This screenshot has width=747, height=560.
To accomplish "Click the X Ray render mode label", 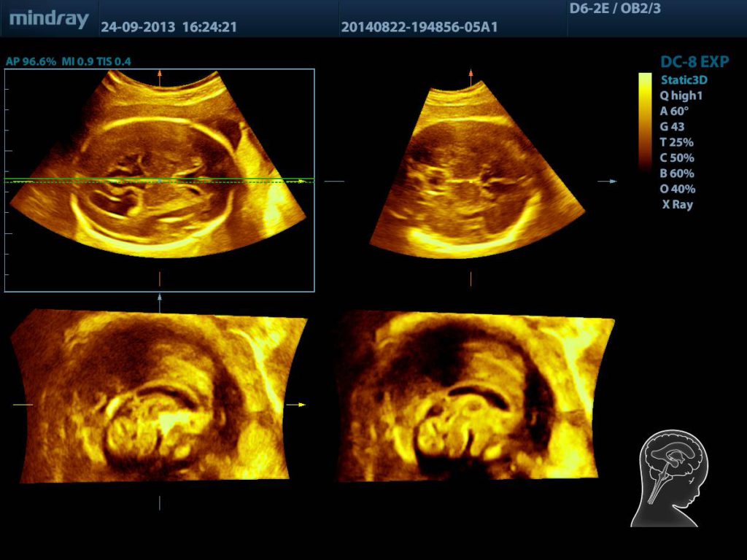I will (x=677, y=205).
